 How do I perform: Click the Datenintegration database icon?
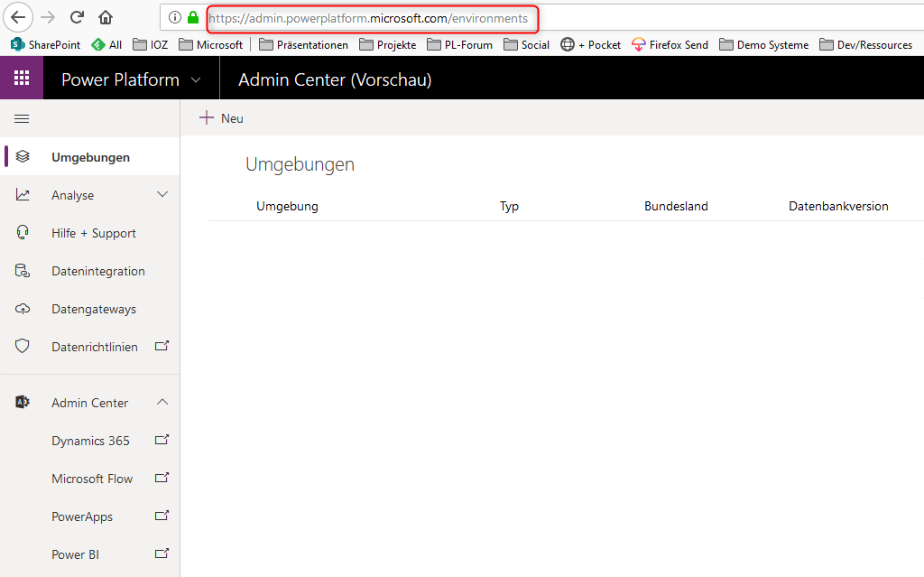(x=23, y=271)
